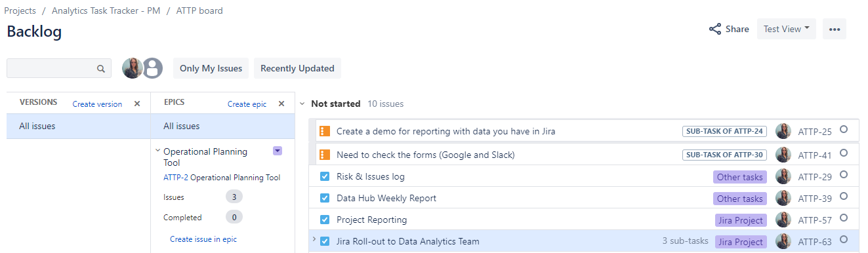Click assignee avatar on ATTP-57 row
The width and height of the screenshot is (868, 253).
[x=783, y=220]
